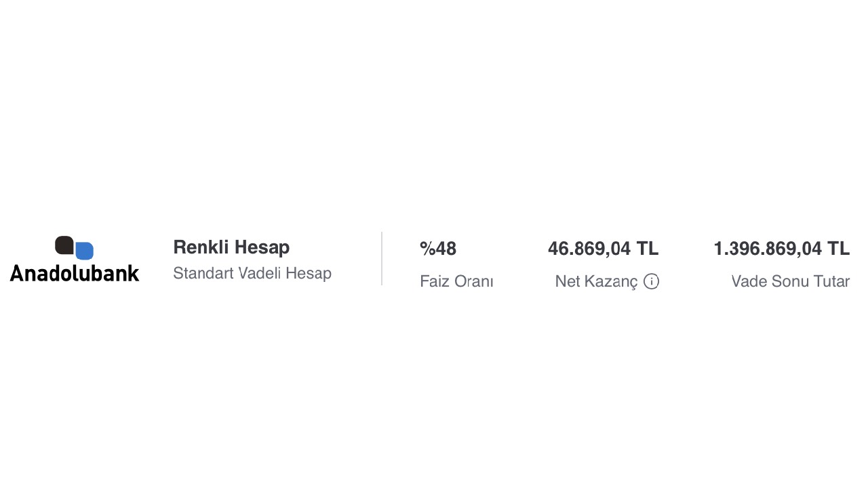
Task: Click the word Vadeli in the subtitle
Action: point(260,273)
